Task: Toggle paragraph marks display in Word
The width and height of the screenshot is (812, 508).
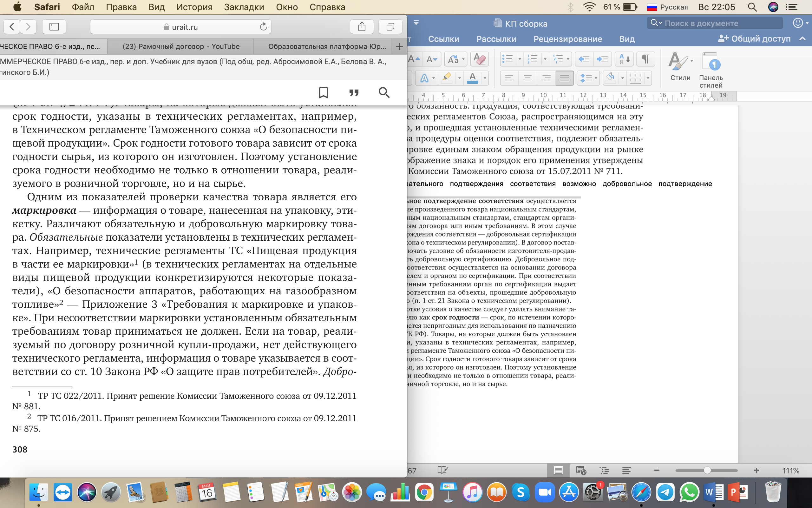Action: pos(645,59)
